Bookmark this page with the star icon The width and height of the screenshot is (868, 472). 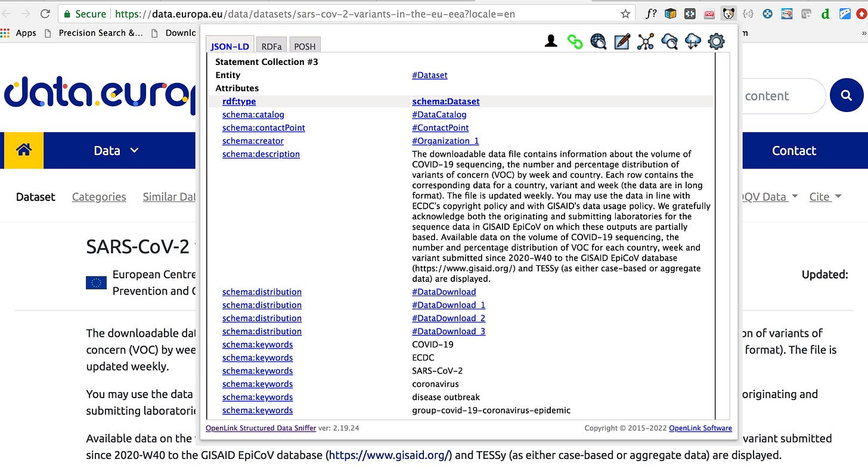tap(625, 13)
